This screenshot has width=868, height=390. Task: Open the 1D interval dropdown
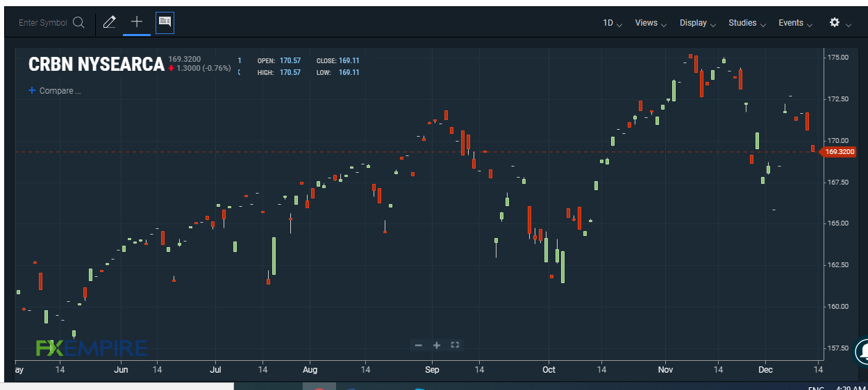point(612,23)
